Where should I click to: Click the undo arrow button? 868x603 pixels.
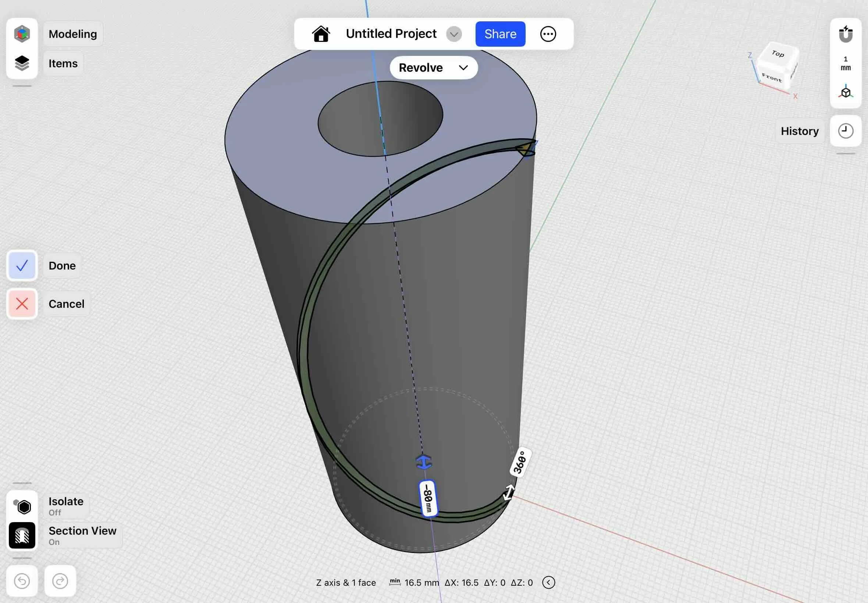22,581
